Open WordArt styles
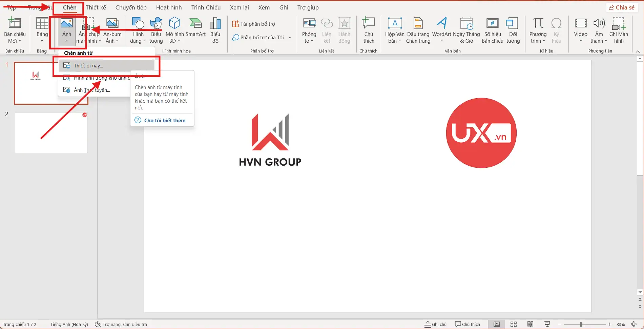 (442, 30)
